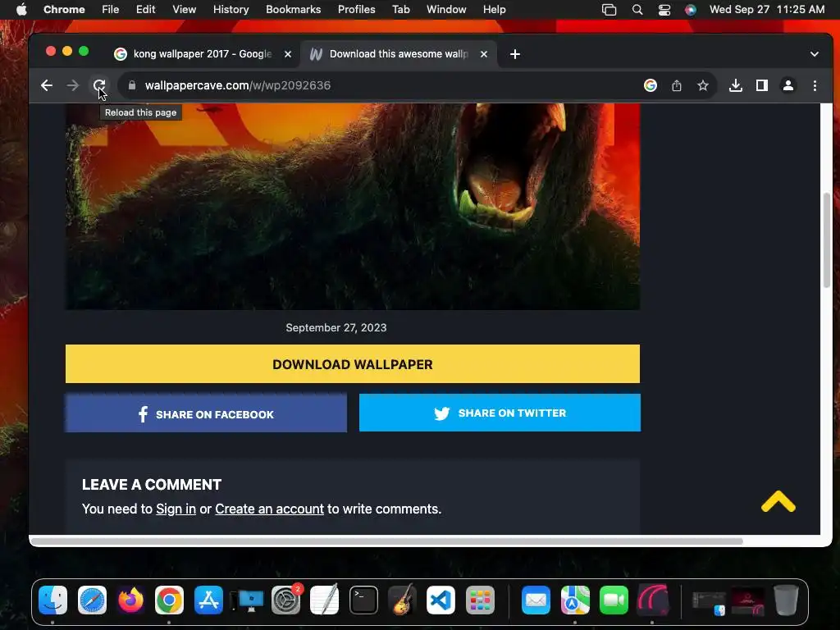Open Chrome downloads
This screenshot has height=630, width=840.
[x=736, y=85]
